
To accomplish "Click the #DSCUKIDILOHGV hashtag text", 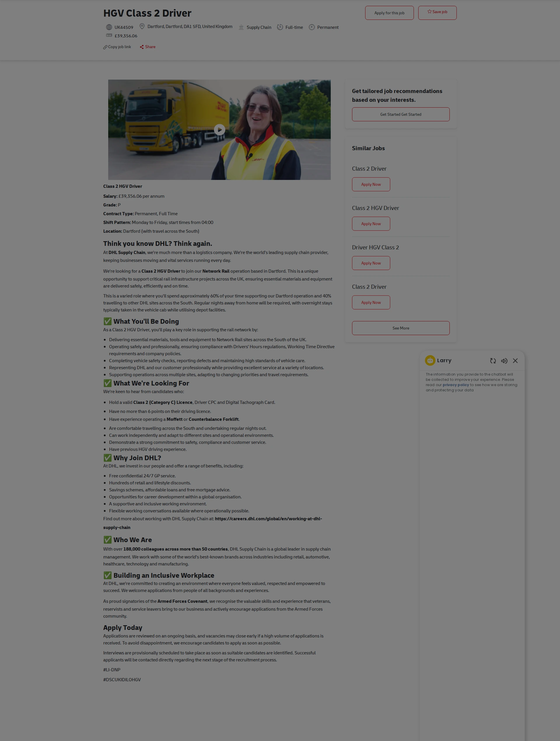I will coord(122,679).
